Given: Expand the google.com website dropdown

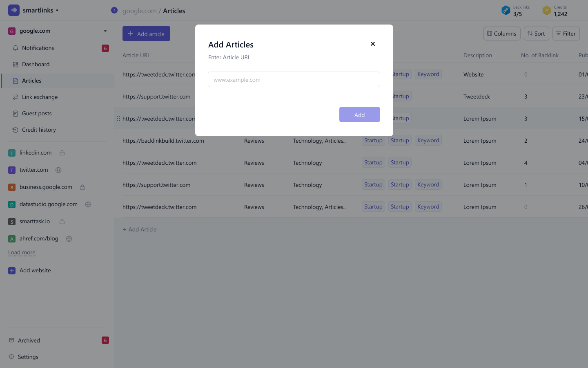Looking at the screenshot, I should pos(105,31).
